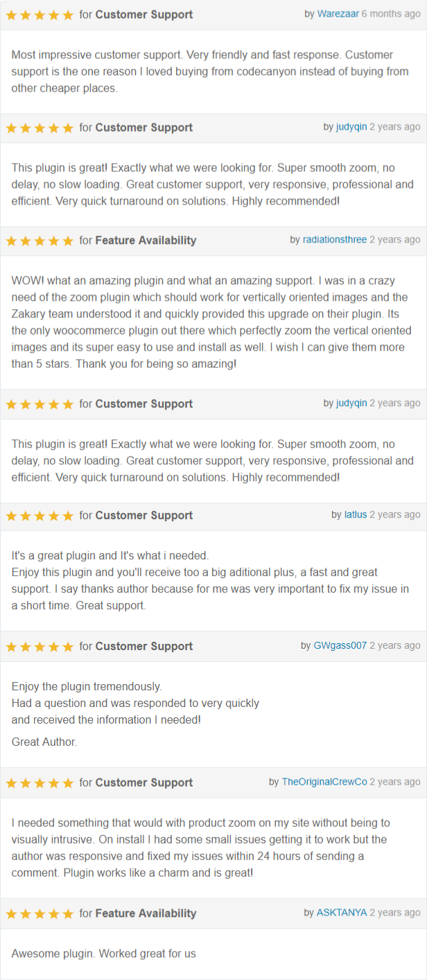Screen dimensions: 427x980
Task: Click review text starting 'WOW! what an amazing'
Action: (x=210, y=322)
